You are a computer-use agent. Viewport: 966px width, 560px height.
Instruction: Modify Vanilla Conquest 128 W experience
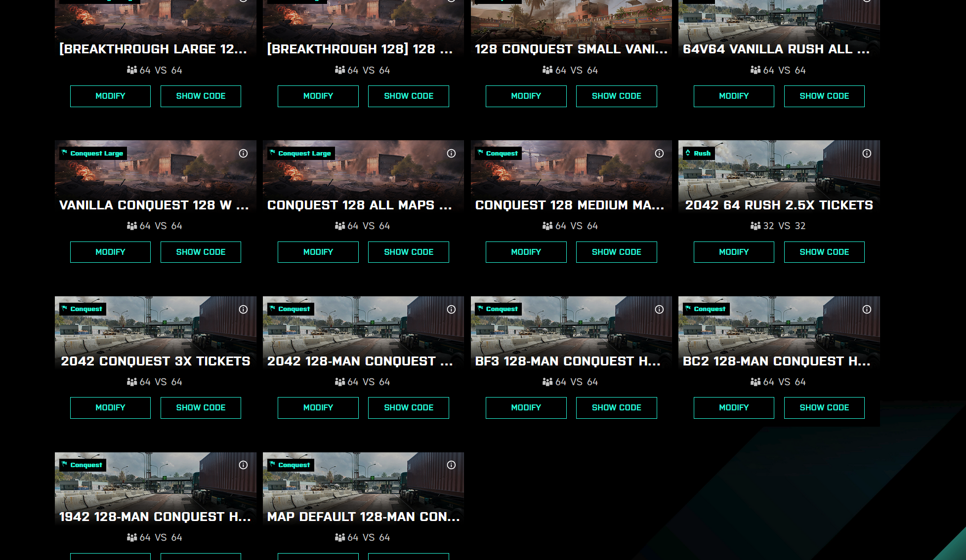pyautogui.click(x=110, y=252)
